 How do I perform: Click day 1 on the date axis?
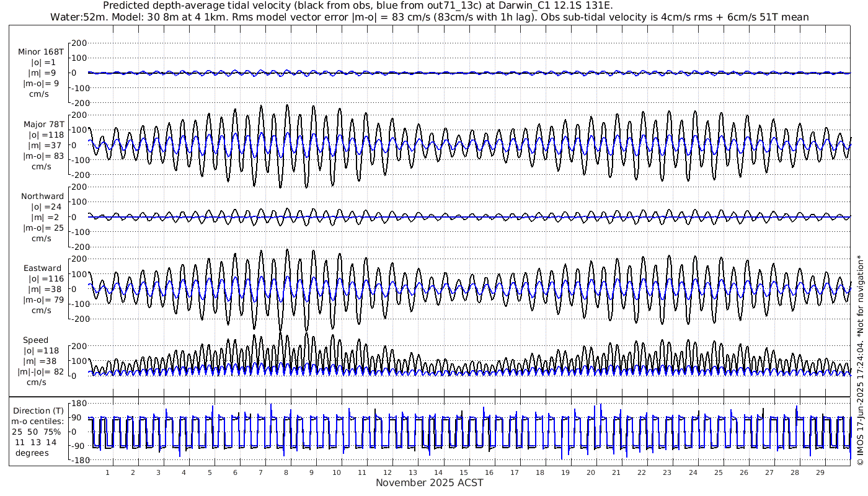coord(107,472)
